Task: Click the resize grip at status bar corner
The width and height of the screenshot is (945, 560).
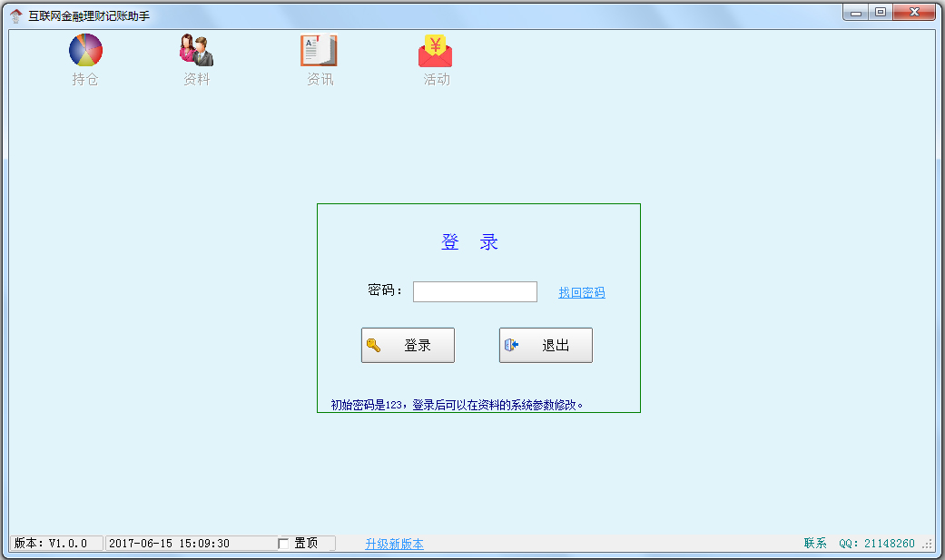Action: pos(928,544)
